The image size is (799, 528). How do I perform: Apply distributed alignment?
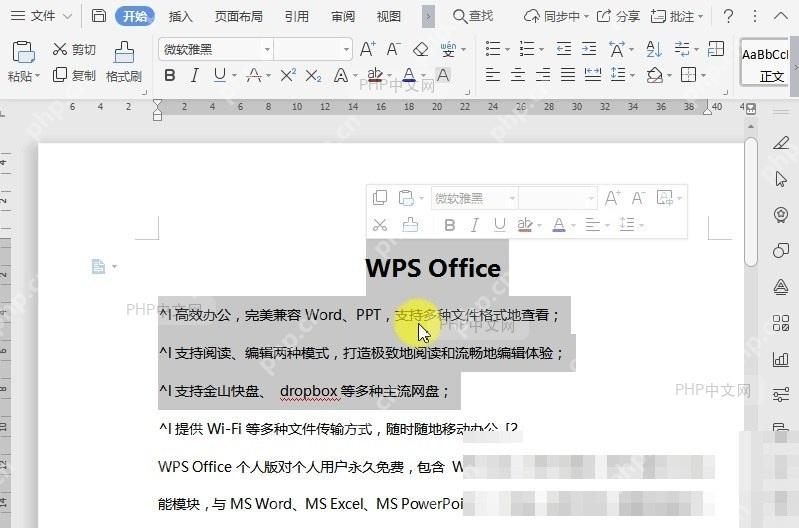(x=593, y=75)
